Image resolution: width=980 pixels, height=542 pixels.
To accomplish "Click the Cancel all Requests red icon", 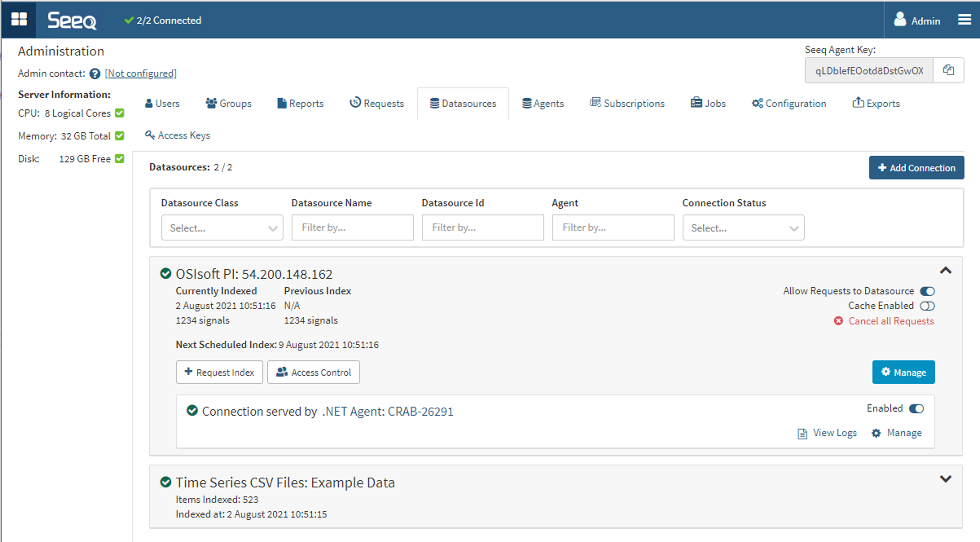I will [838, 321].
